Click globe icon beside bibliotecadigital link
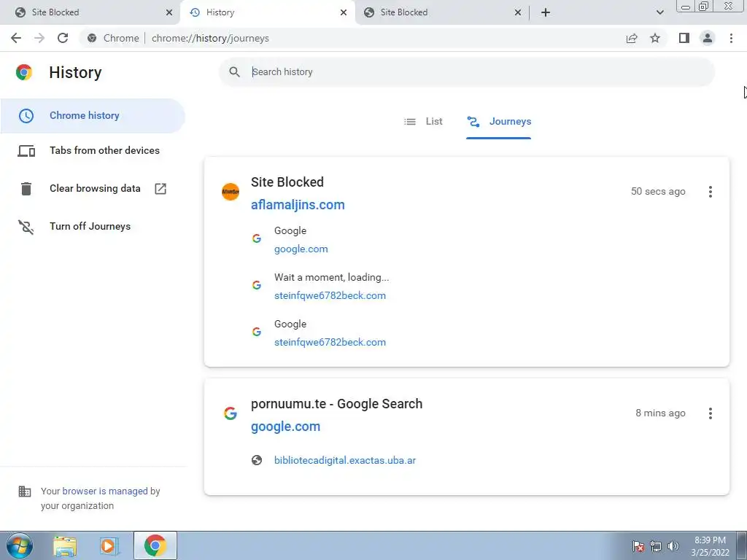747x560 pixels. click(257, 461)
